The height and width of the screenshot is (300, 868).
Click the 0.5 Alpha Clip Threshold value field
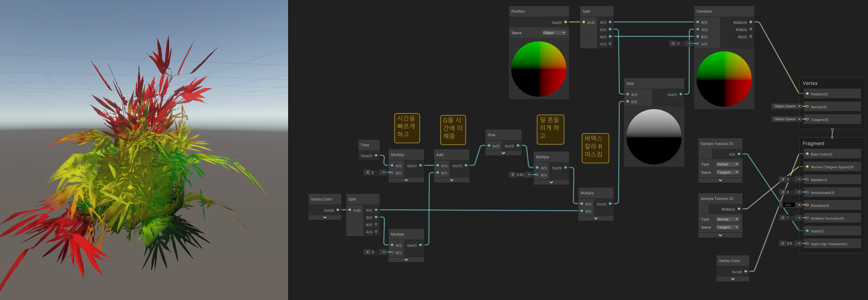(x=790, y=243)
